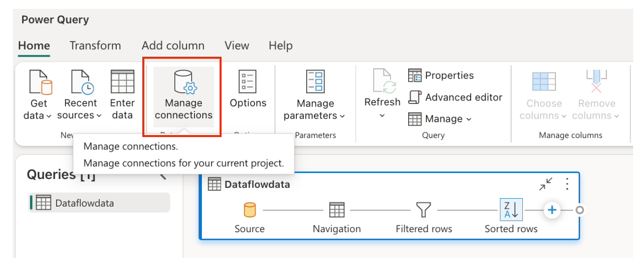Open Properties for the query
The height and width of the screenshot is (280, 644).
pos(441,75)
